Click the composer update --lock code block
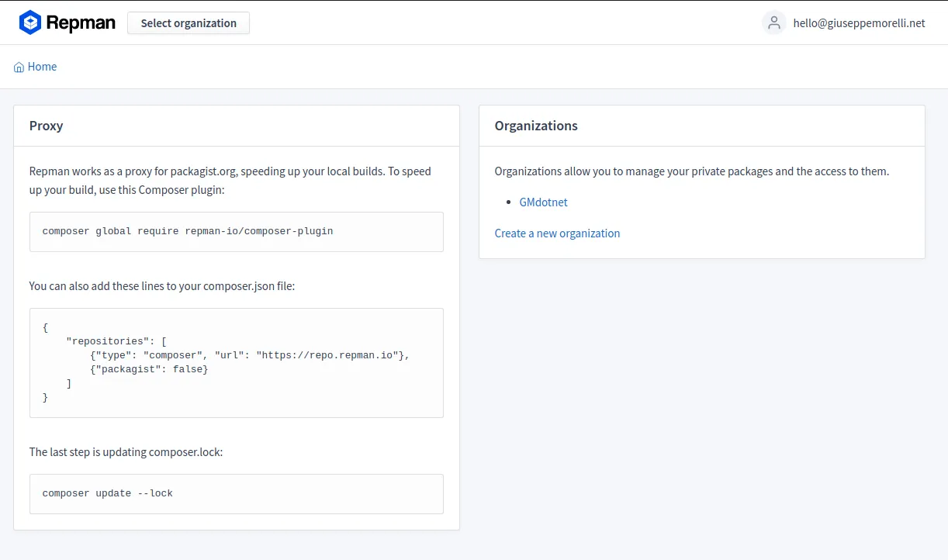The width and height of the screenshot is (948, 560). (x=236, y=494)
